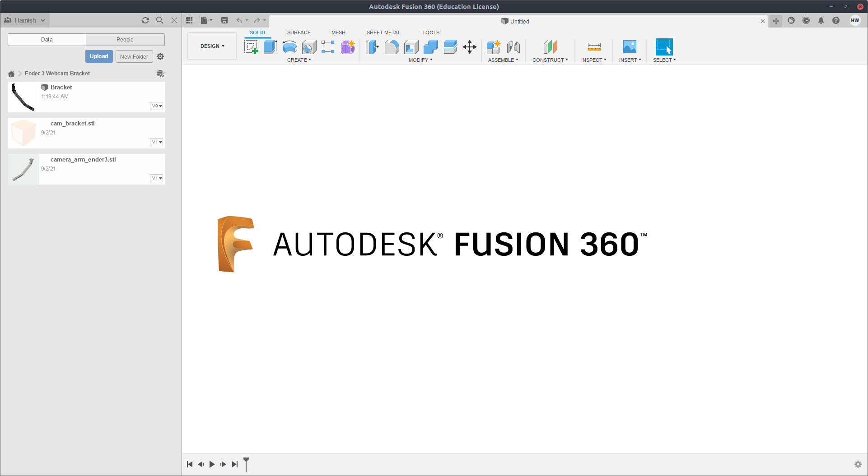
Task: Select the Insert Image icon
Action: click(630, 47)
